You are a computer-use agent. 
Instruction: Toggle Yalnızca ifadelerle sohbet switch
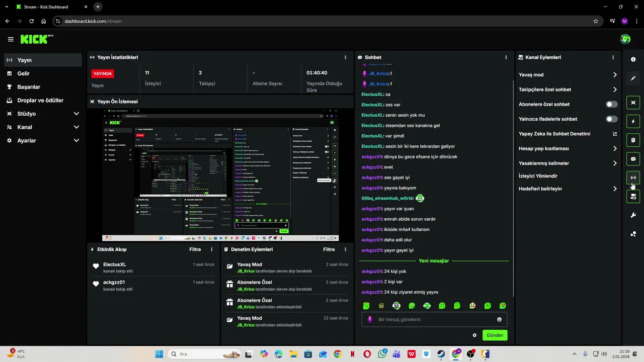click(x=612, y=119)
